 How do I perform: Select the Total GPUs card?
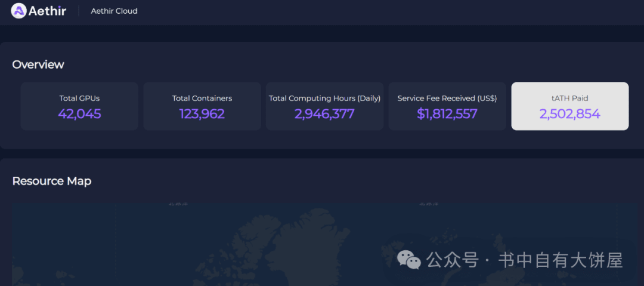tap(79, 106)
